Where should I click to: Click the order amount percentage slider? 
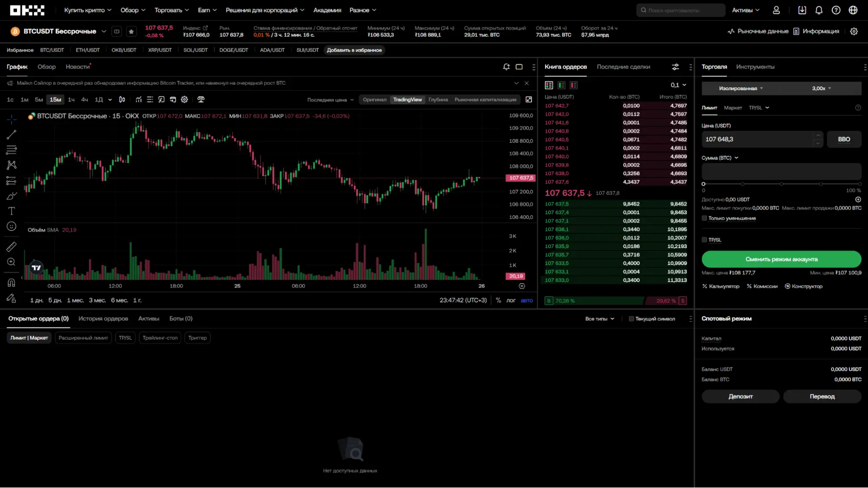pos(781,184)
